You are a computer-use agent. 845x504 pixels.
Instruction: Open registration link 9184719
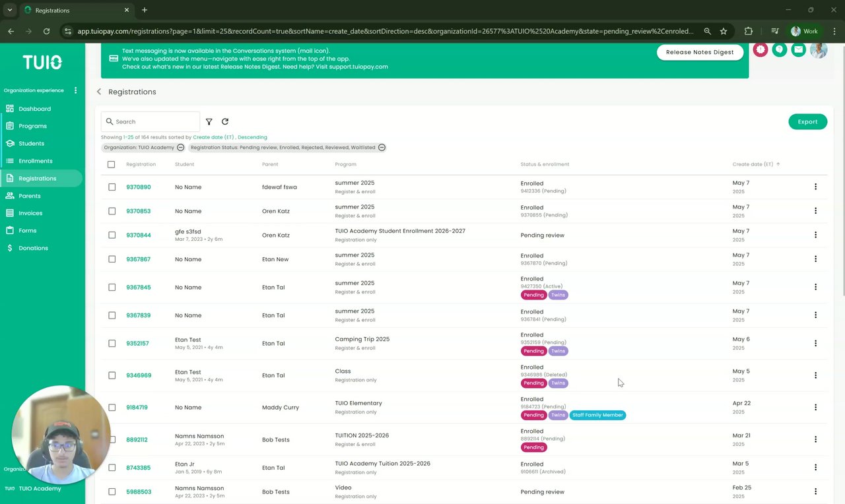(137, 408)
